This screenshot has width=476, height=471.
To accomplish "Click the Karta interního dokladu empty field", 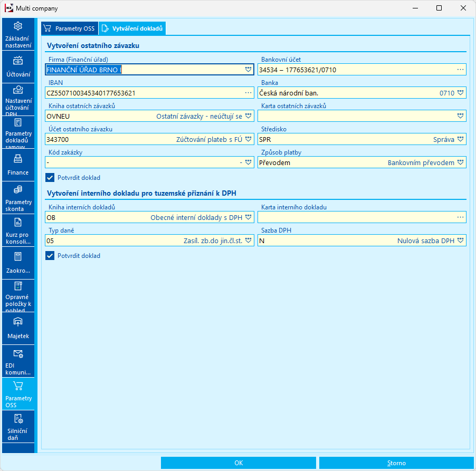I will click(362, 217).
